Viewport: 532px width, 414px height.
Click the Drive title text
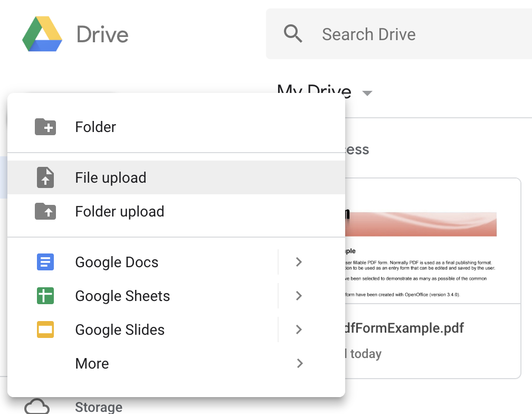click(x=102, y=34)
